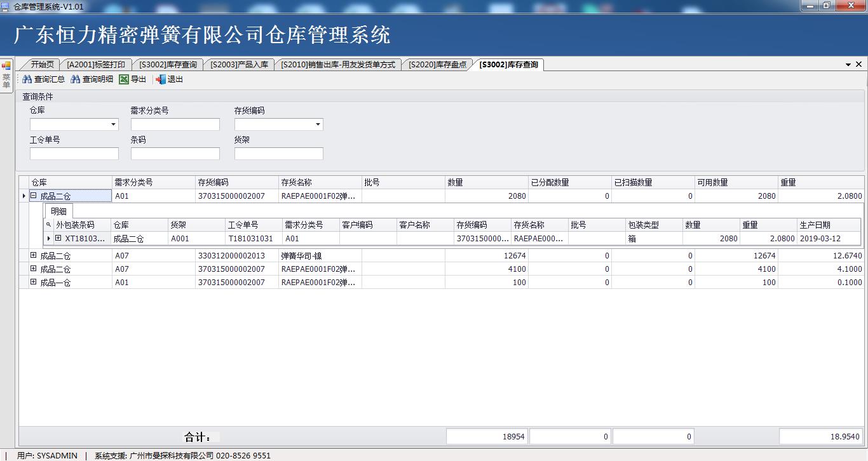Select the 330312000002013 cell
The height and width of the screenshot is (461, 868).
click(237, 255)
